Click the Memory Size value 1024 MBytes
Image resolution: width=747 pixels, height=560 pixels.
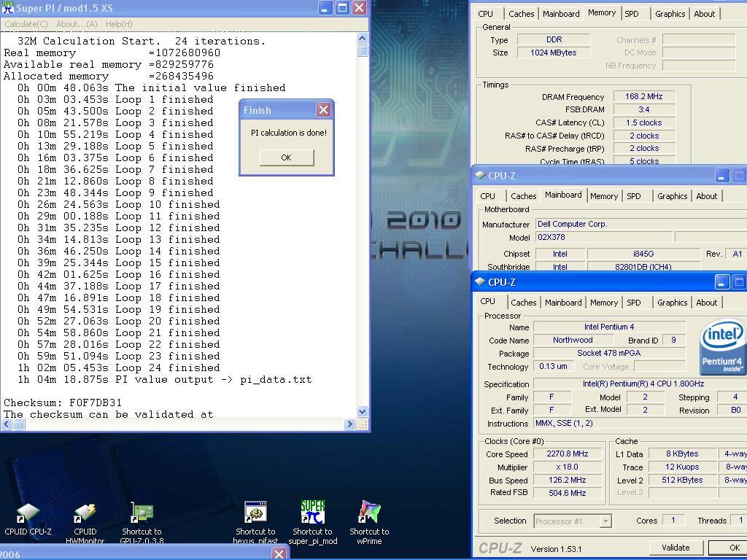[554, 52]
